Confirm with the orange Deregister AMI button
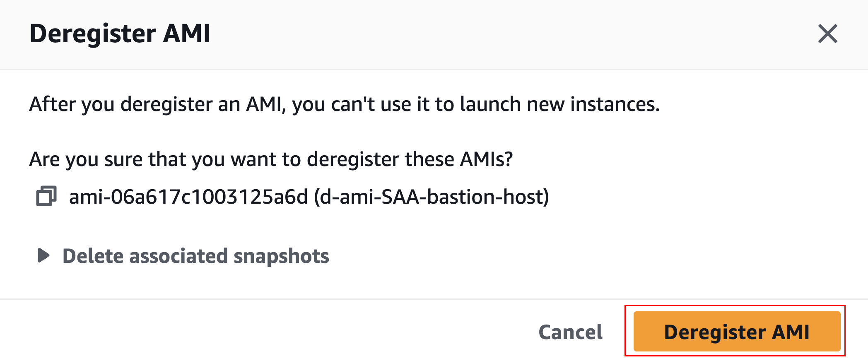The width and height of the screenshot is (868, 361). (736, 332)
